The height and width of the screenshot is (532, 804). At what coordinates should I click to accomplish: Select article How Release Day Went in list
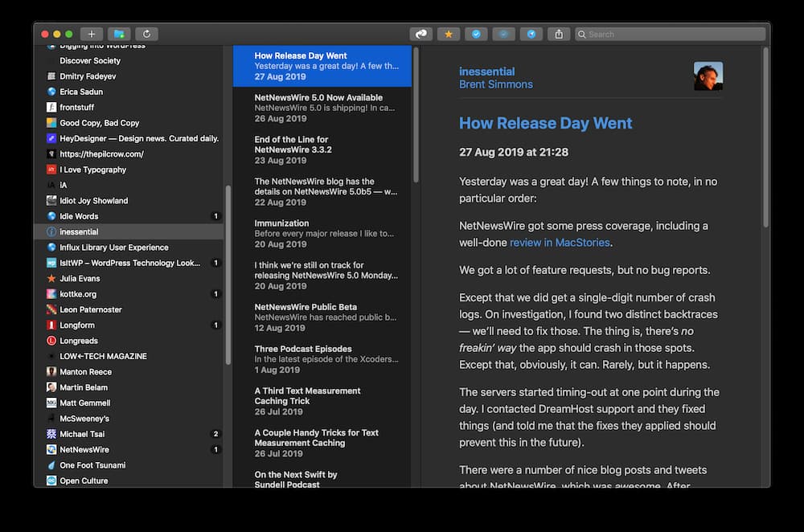click(322, 66)
